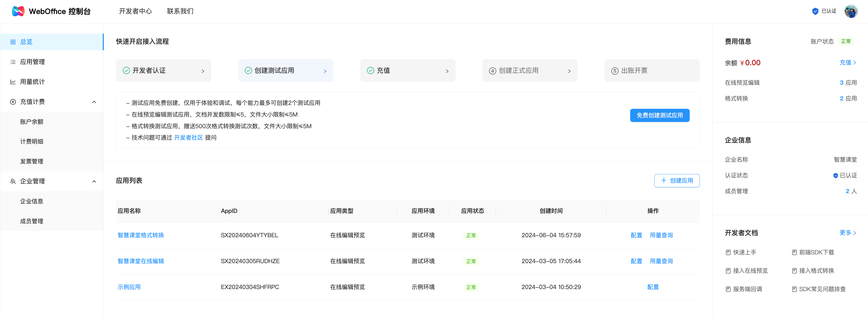Click 配置 for 智慧课堂格式转换 row
This screenshot has width=868, height=317.
point(636,235)
